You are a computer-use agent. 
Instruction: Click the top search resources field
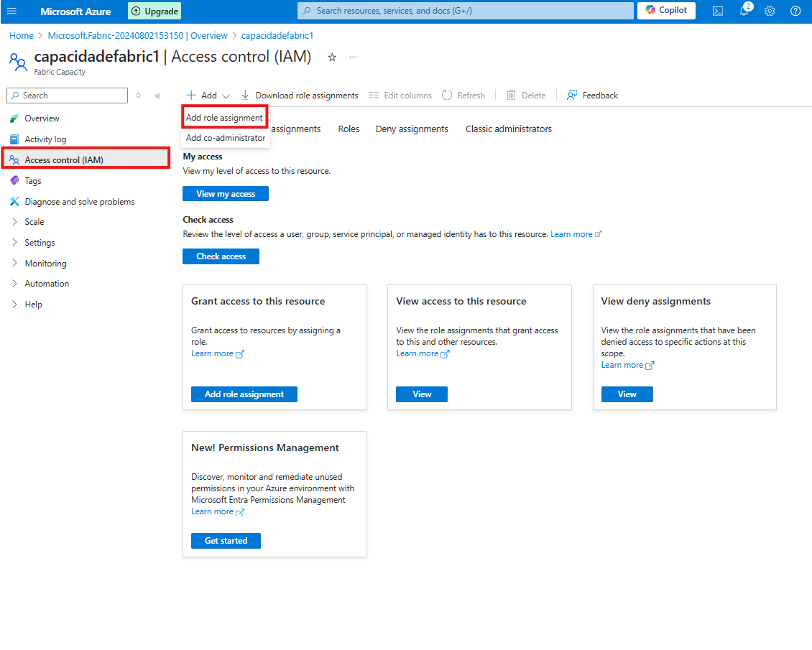466,11
